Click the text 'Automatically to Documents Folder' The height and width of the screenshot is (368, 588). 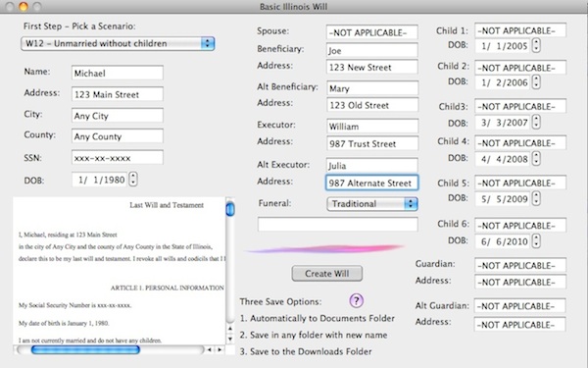tap(322, 318)
